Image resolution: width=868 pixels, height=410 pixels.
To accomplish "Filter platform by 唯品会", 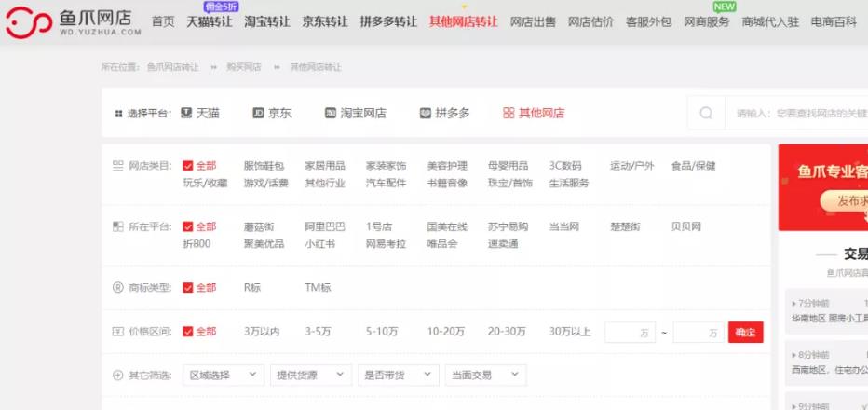I will (442, 244).
